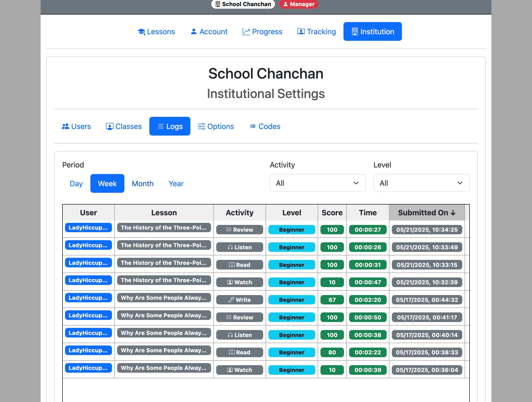Click the chart icon beside Progress

[246, 31]
